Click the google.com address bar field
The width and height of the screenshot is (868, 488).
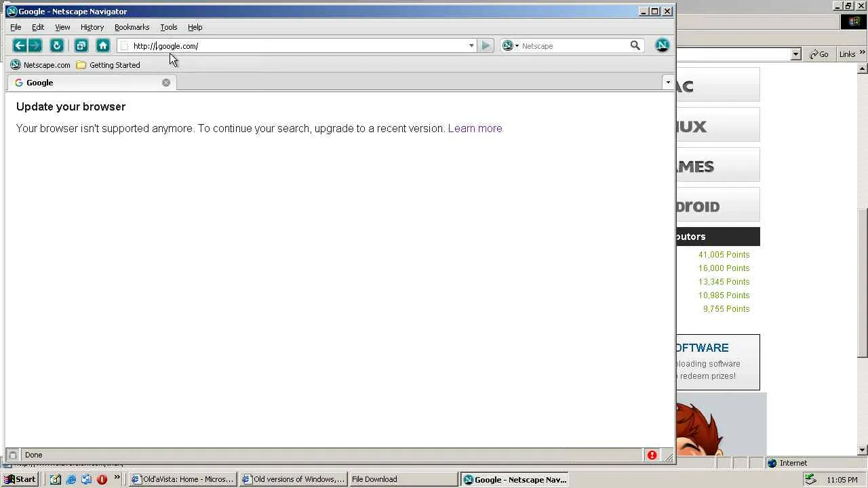298,46
